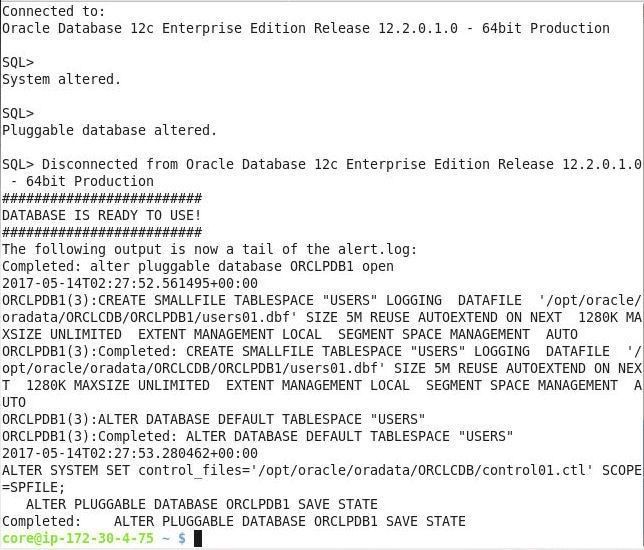Image resolution: width=644 pixels, height=550 pixels.
Task: Click the timestamp 2017-05-14T02:27:53.280462+00:00
Action: tap(130, 453)
